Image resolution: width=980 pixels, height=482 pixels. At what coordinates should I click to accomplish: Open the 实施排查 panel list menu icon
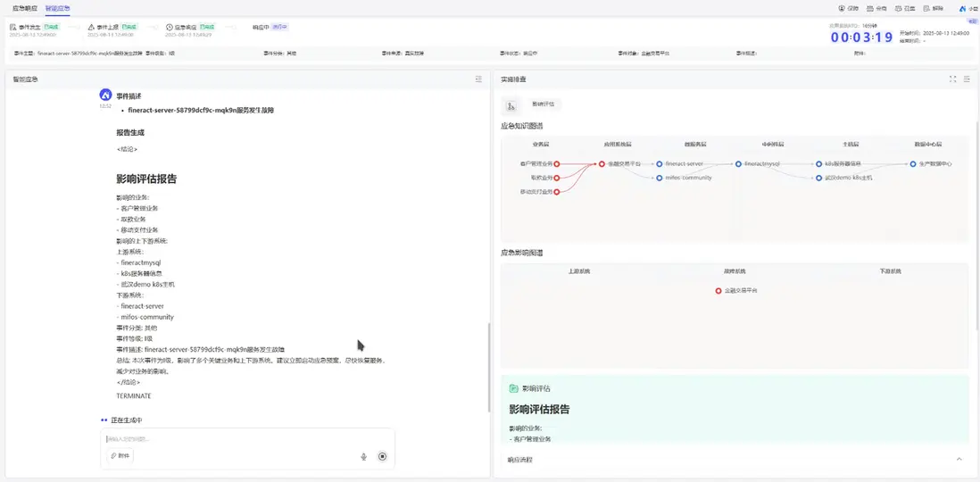(x=967, y=79)
